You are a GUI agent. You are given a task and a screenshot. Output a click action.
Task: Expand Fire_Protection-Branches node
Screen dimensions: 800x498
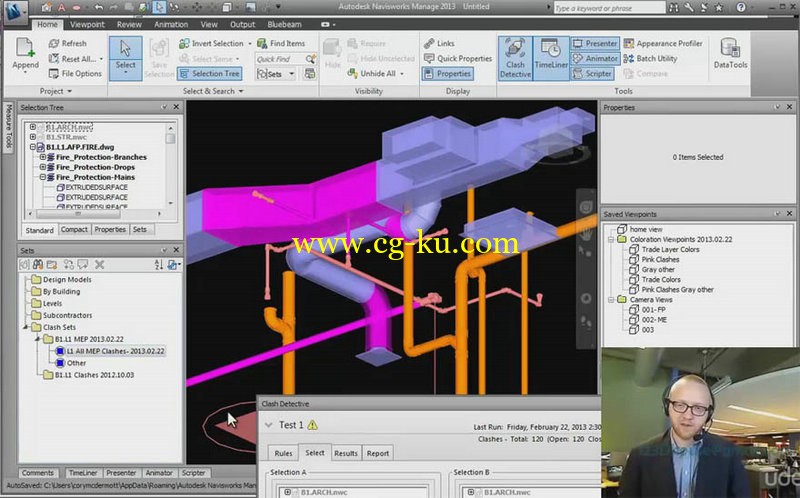point(43,157)
